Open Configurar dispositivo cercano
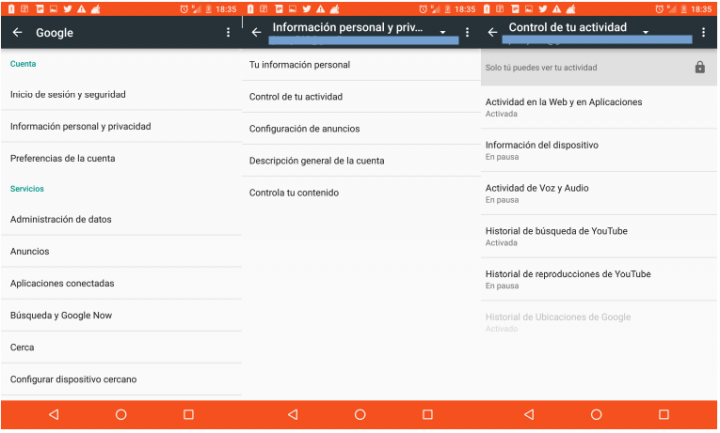Screen dimensions: 720x433 point(121,379)
